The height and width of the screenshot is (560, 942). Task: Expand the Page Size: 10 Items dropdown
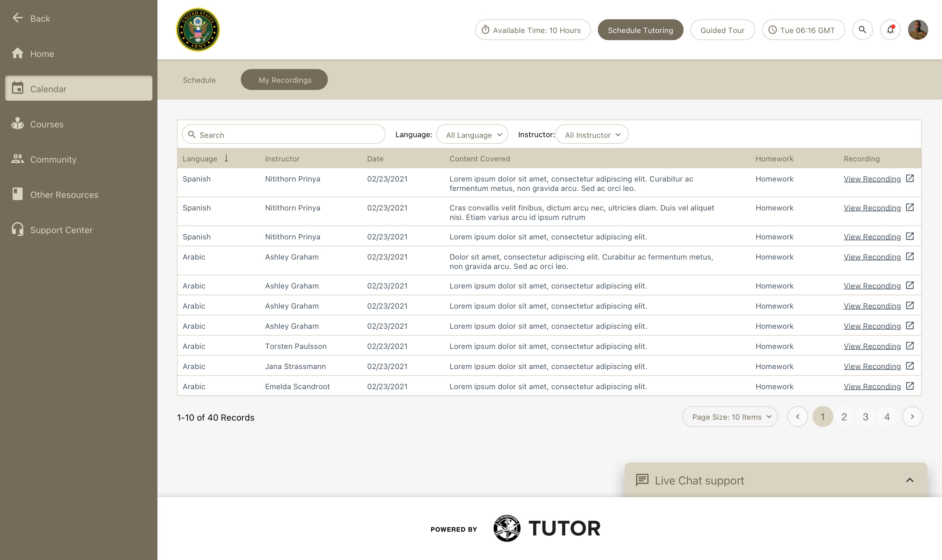tap(730, 417)
